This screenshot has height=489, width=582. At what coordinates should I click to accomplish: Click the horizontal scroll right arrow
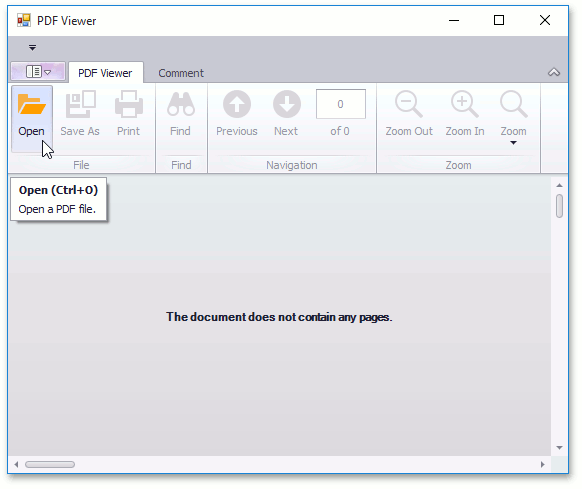(543, 464)
